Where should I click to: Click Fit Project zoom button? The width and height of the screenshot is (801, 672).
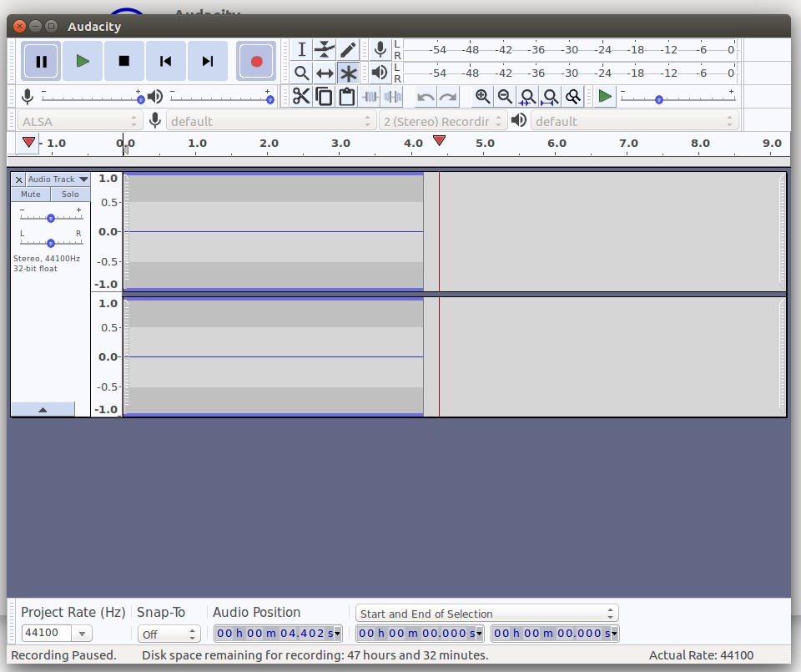[x=550, y=97]
